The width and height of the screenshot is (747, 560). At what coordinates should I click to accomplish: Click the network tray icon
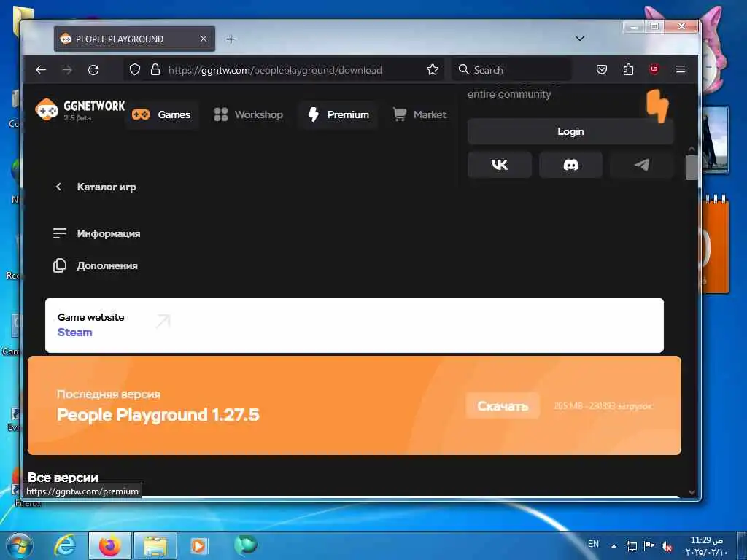[x=632, y=546]
